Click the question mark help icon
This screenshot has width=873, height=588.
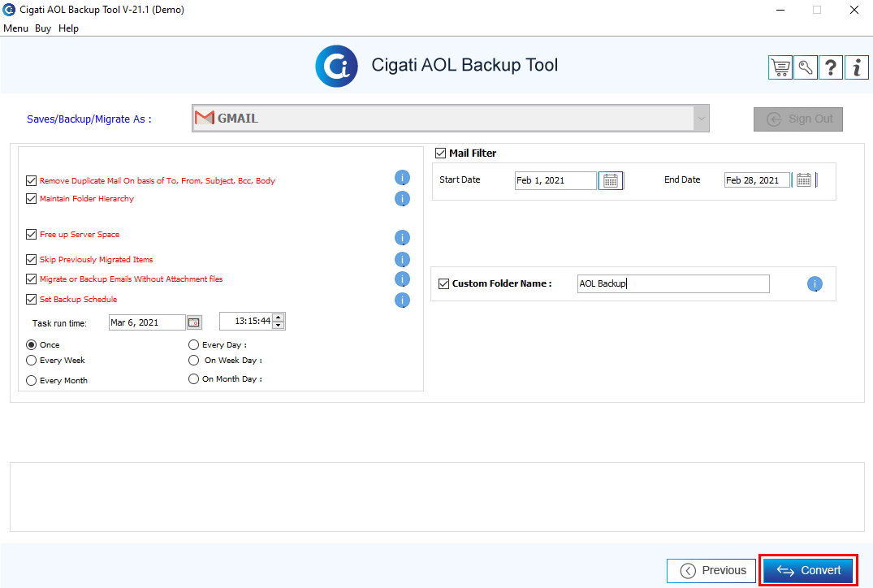[x=831, y=68]
